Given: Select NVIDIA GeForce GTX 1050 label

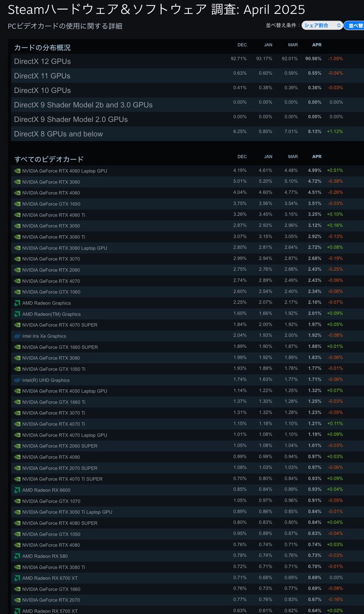Looking at the screenshot, I should point(51,534).
